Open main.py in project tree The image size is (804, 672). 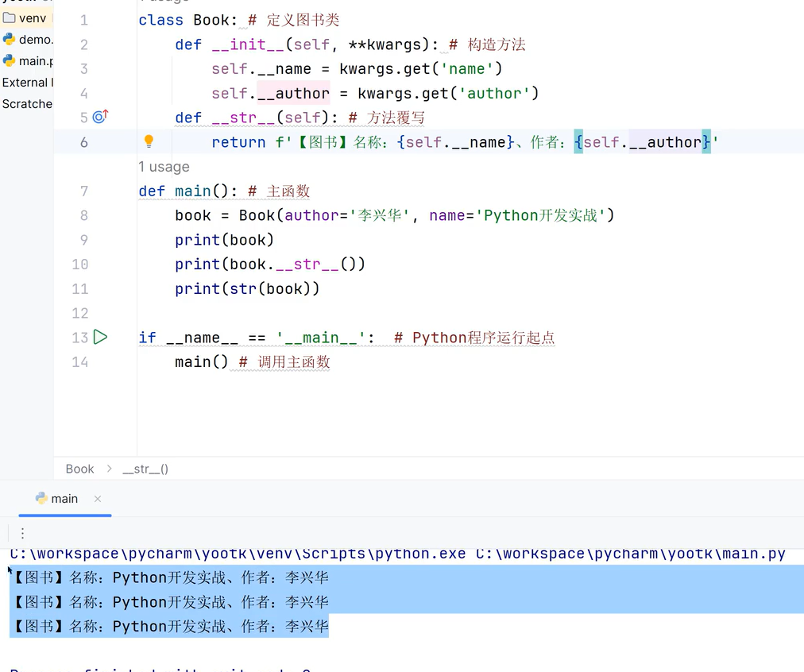click(x=28, y=61)
